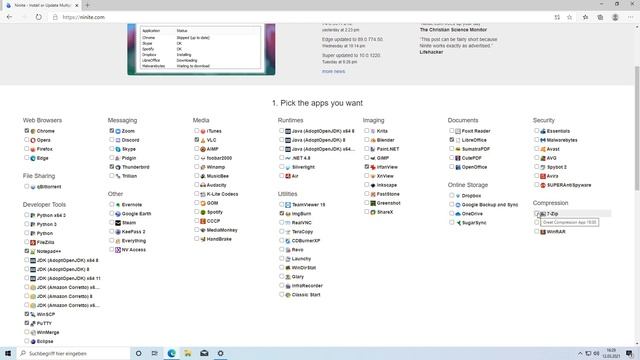Click the 'Greenshot' label

point(389,203)
